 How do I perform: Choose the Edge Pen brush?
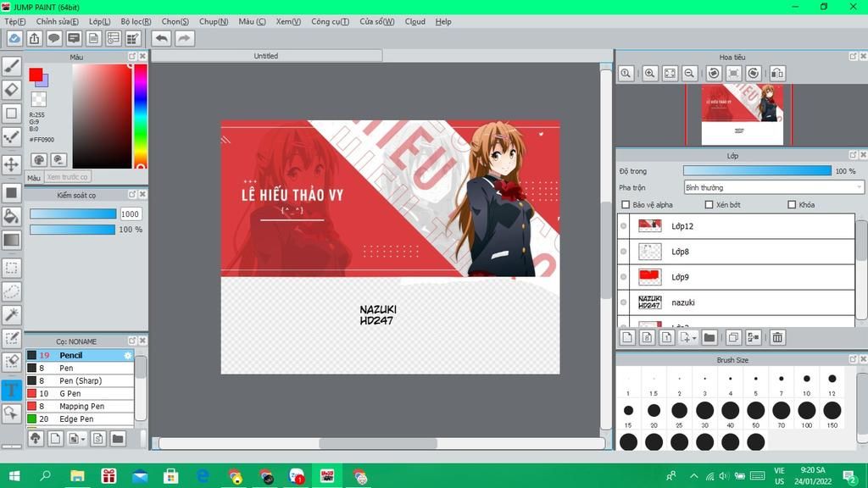coord(81,419)
